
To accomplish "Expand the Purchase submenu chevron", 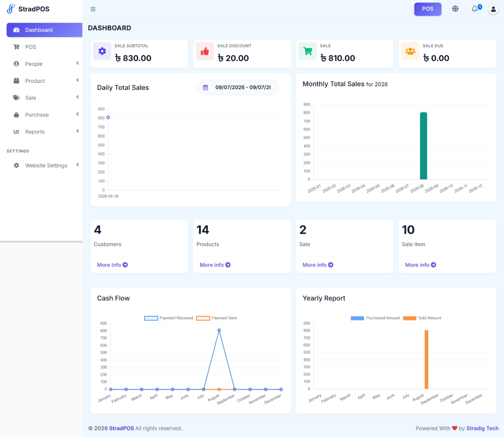I will [x=77, y=114].
